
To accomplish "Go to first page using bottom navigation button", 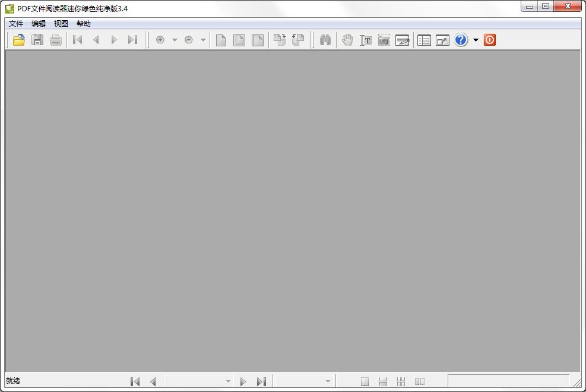I will pyautogui.click(x=135, y=381).
